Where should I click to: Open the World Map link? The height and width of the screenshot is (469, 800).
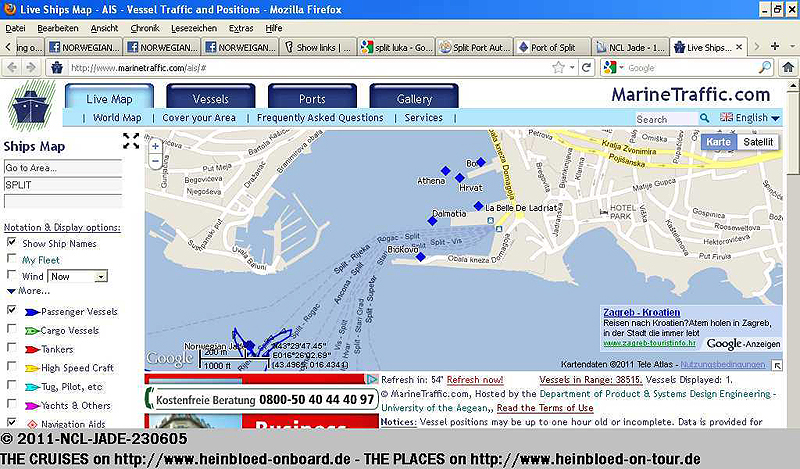point(117,118)
